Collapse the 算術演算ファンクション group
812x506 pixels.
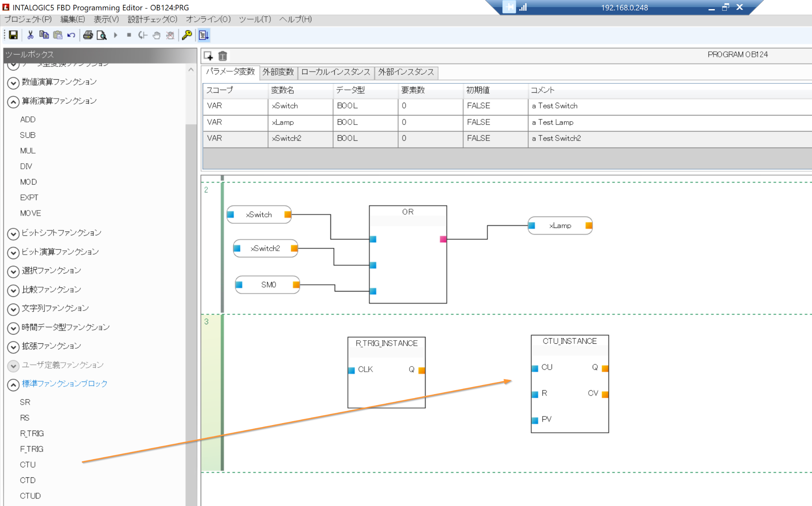click(x=13, y=102)
